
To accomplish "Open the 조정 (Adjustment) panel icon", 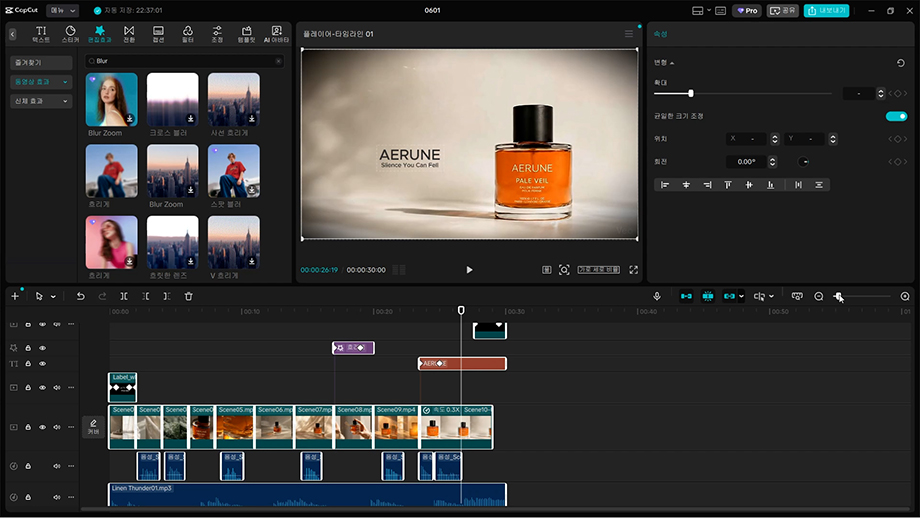I will (x=217, y=34).
